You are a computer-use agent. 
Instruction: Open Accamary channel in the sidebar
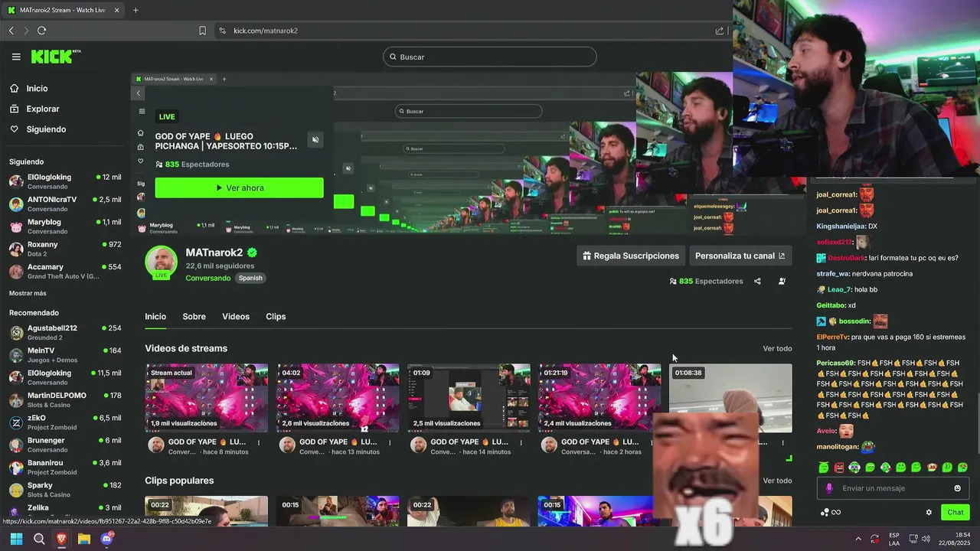tap(65, 272)
